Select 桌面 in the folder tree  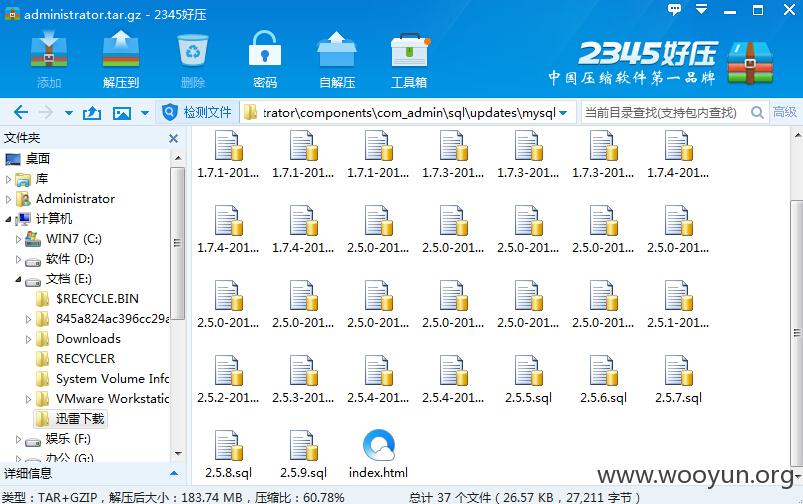coord(38,159)
